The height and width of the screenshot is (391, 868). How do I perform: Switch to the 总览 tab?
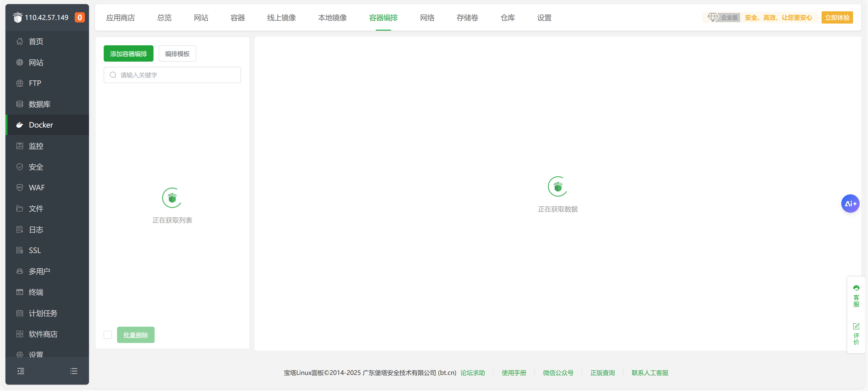point(164,17)
